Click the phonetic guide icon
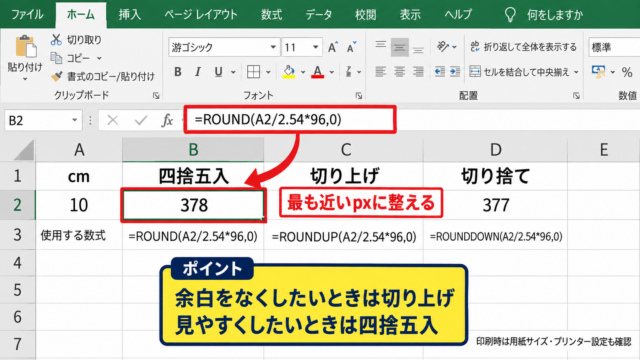The image size is (640, 360). pos(349,72)
